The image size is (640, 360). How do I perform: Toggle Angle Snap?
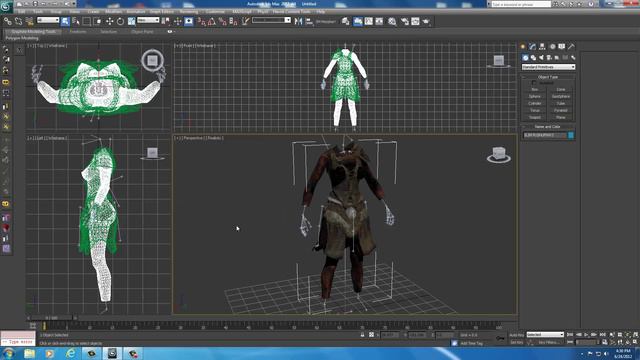(212, 21)
